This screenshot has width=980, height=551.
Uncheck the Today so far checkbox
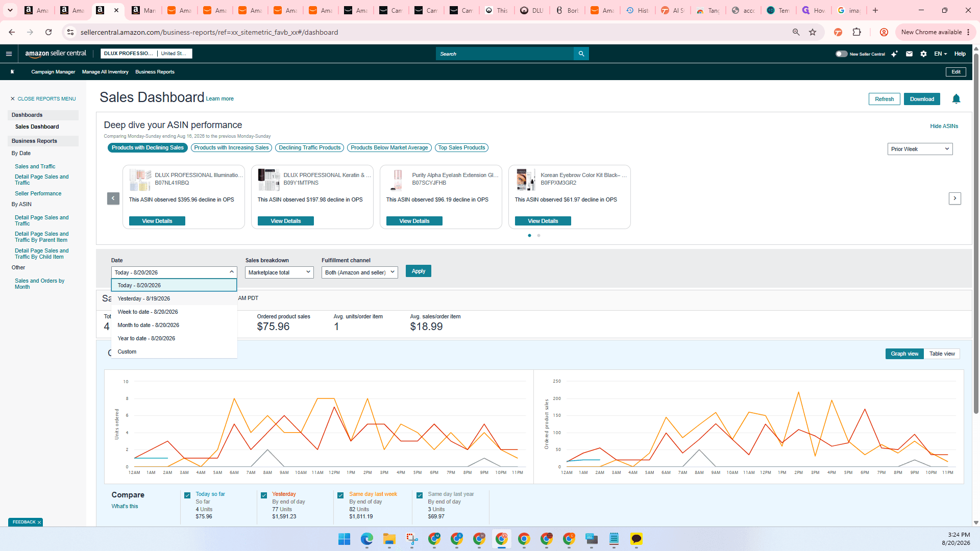187,495
